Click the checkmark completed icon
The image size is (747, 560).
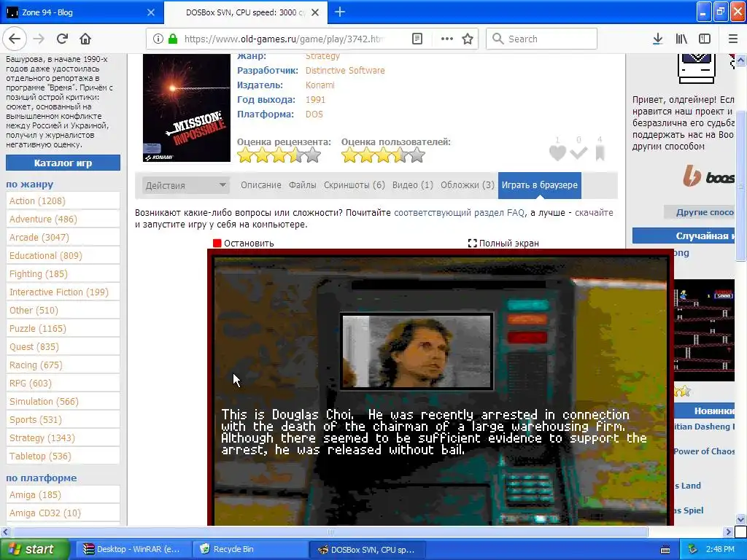[x=578, y=153]
